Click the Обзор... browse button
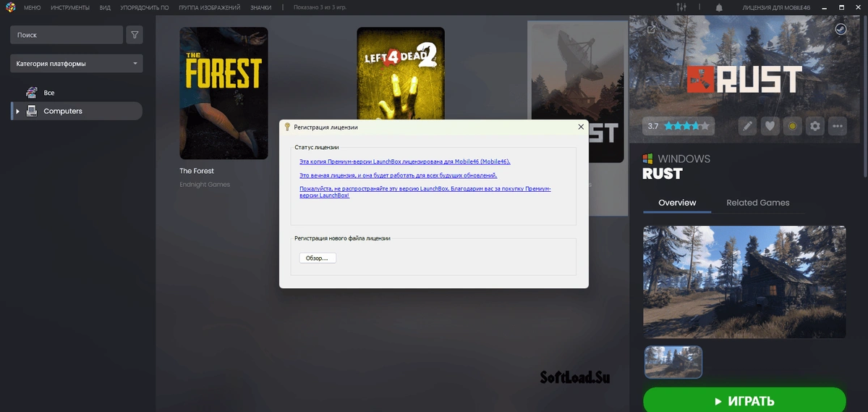 [318, 258]
